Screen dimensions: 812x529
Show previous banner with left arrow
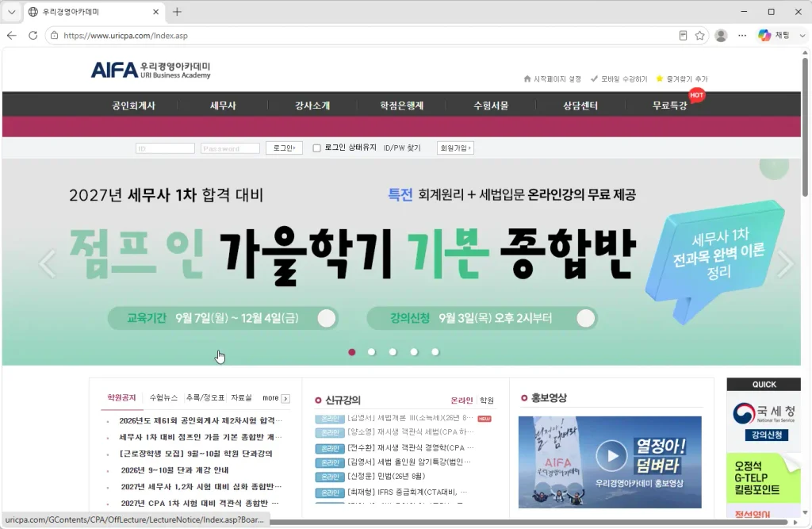point(47,264)
